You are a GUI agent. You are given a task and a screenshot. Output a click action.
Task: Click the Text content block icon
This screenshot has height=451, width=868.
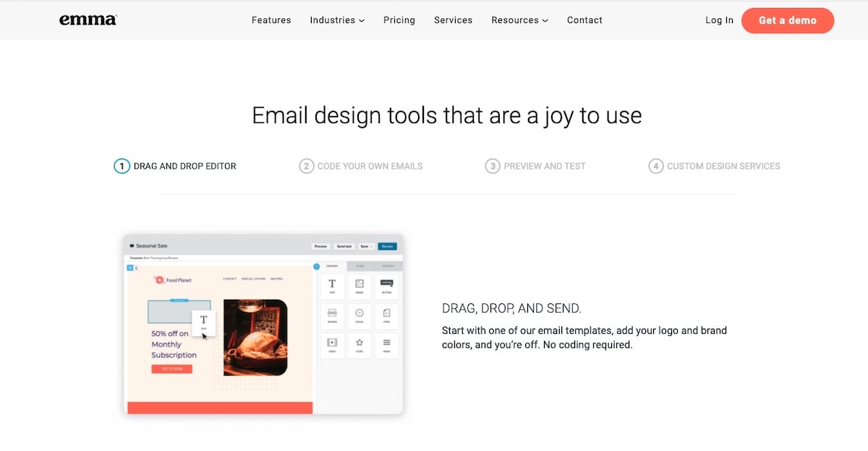pyautogui.click(x=332, y=286)
